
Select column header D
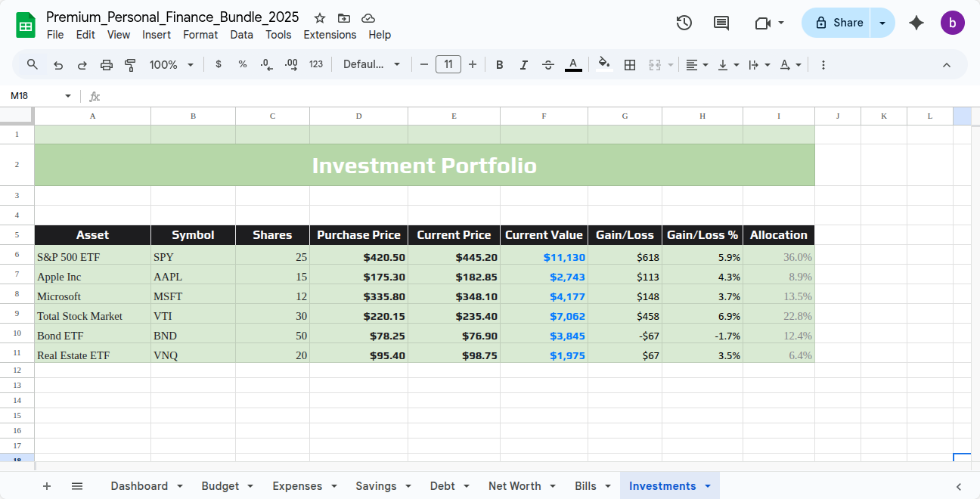358,116
